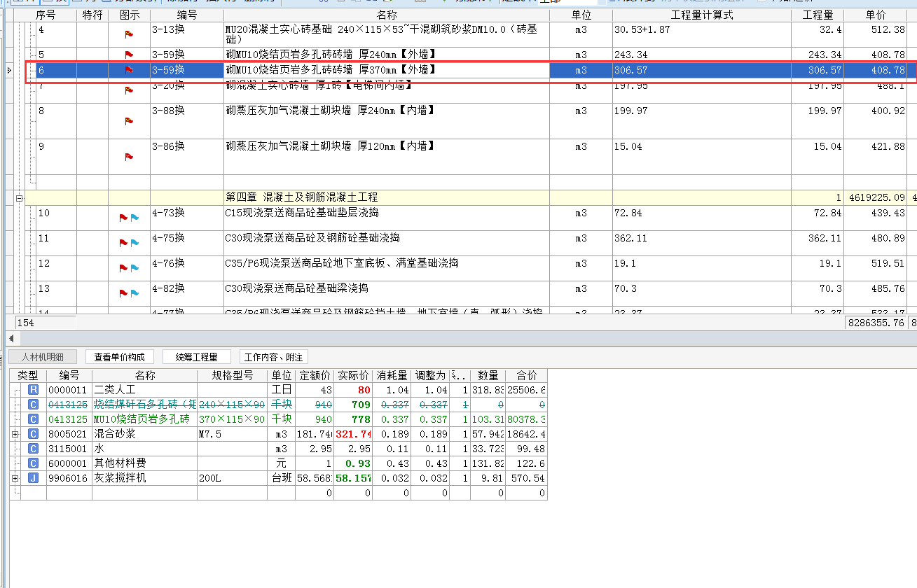
Task: Expand the 灰浆搅拌机 machine row
Action: [15, 478]
